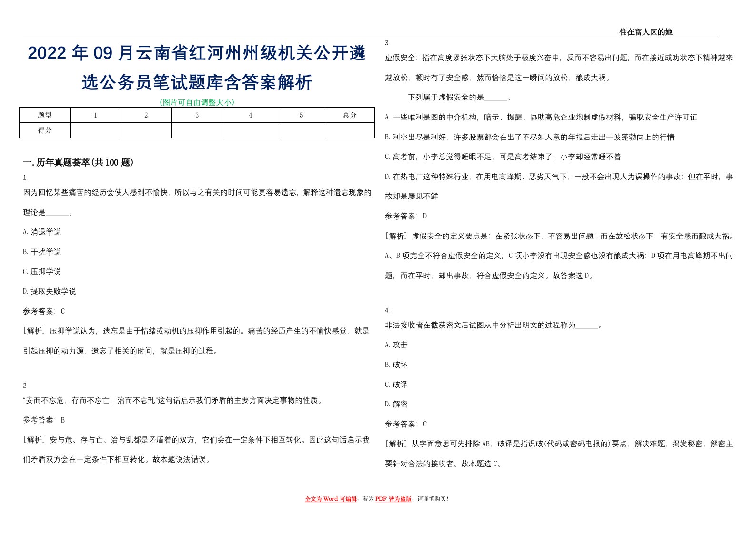The image size is (756, 534).
Task: Click the section heading '一.历年真题荟萃(共100题)'
Action: [x=79, y=162]
